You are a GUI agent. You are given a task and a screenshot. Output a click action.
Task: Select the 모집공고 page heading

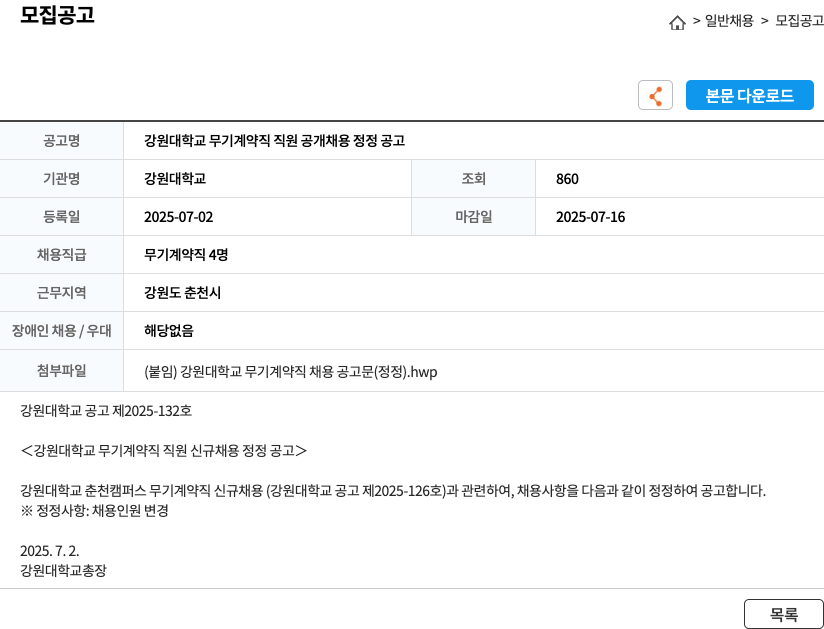tap(57, 15)
